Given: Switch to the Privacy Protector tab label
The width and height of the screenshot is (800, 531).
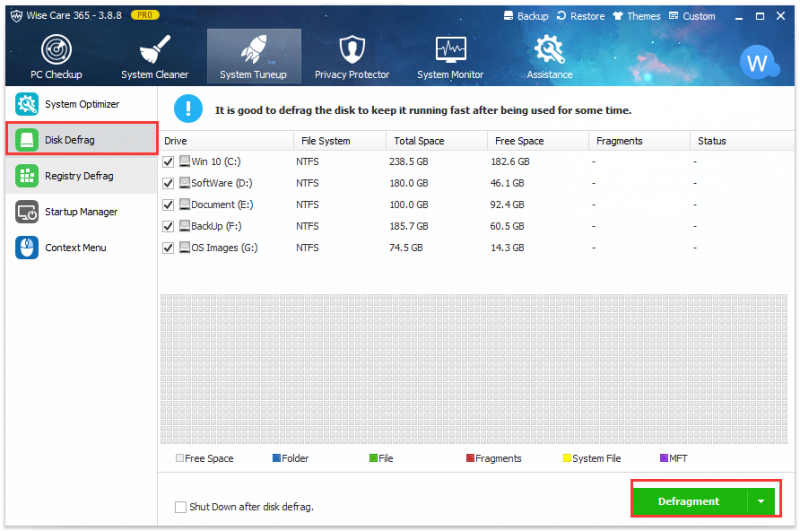Looking at the screenshot, I should 352,74.
